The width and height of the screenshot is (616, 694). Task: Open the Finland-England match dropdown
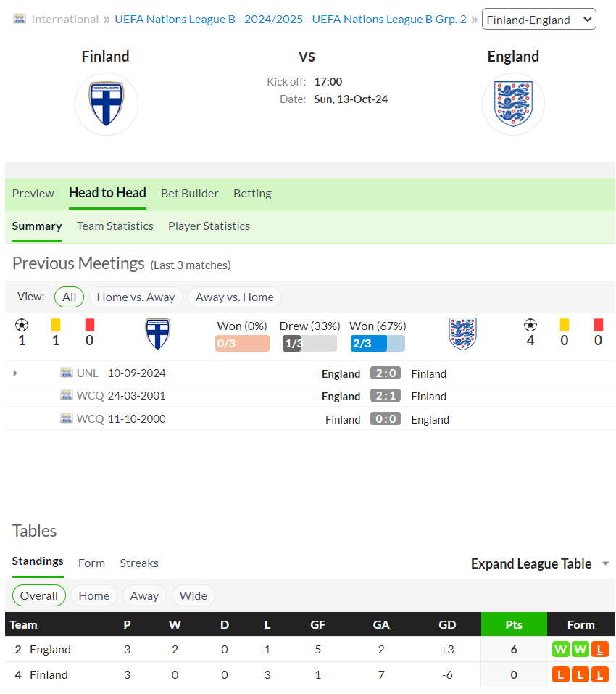tap(538, 20)
